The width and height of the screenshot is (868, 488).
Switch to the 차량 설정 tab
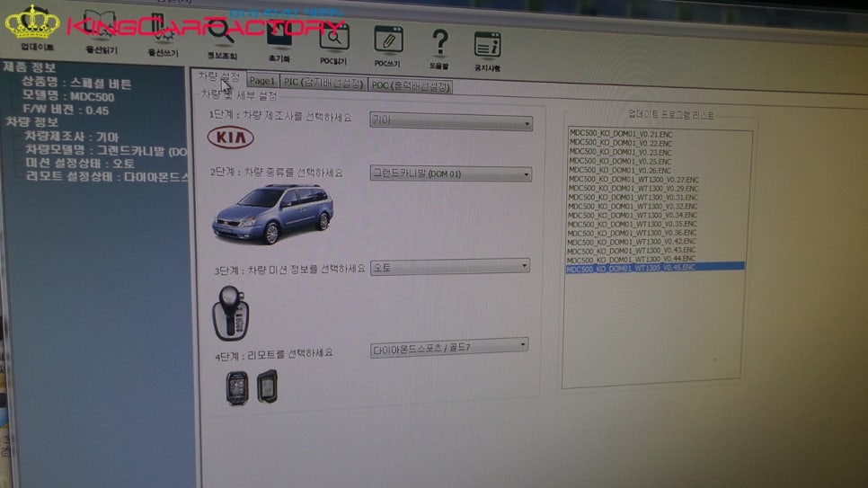tap(218, 77)
